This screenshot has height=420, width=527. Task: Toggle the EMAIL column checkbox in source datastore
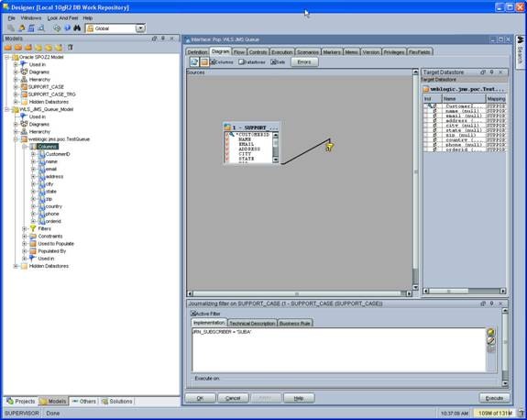coord(227,144)
